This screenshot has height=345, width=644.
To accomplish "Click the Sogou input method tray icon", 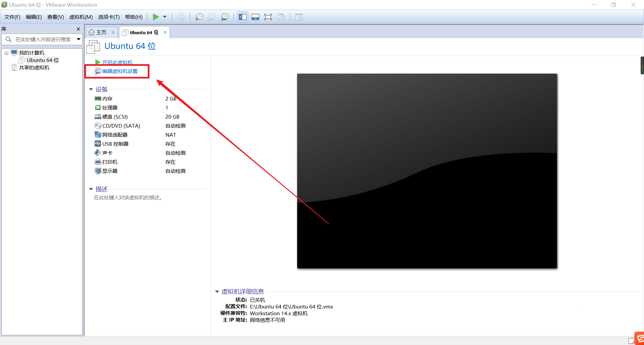I will 639,338.
